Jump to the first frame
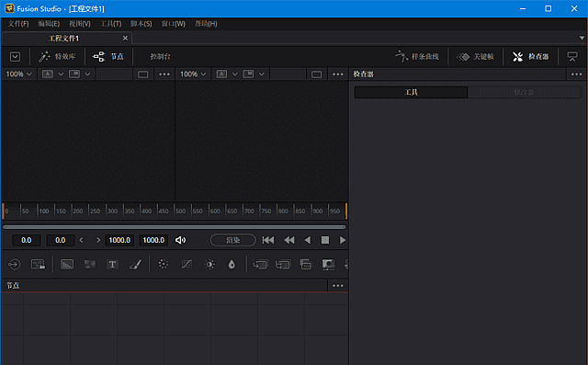588x365 pixels. (268, 240)
